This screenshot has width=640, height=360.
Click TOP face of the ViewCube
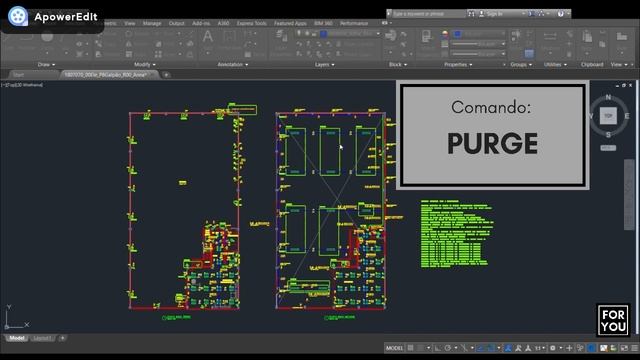coord(608,116)
